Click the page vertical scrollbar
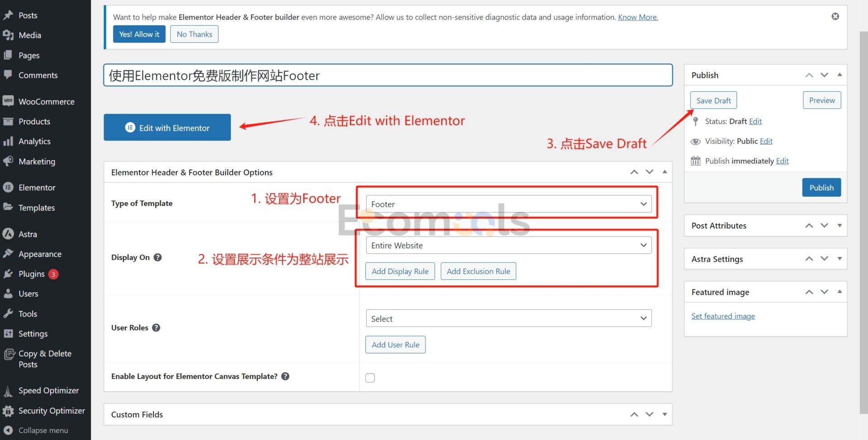 click(x=863, y=222)
